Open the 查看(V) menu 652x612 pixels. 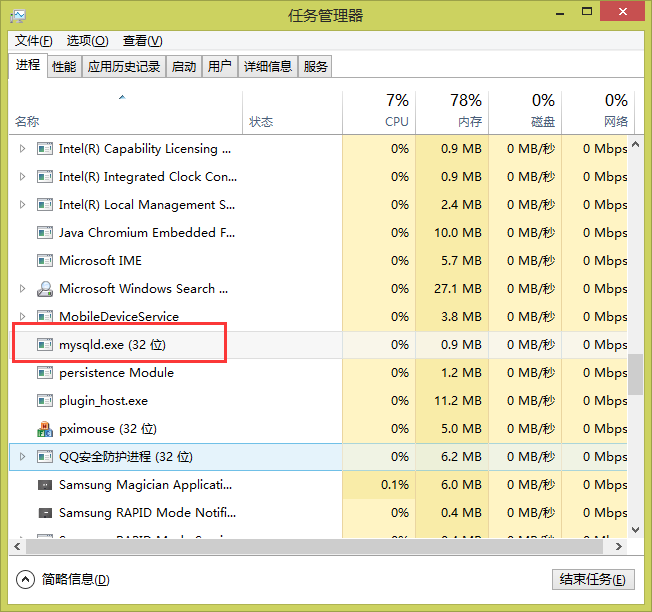(142, 41)
